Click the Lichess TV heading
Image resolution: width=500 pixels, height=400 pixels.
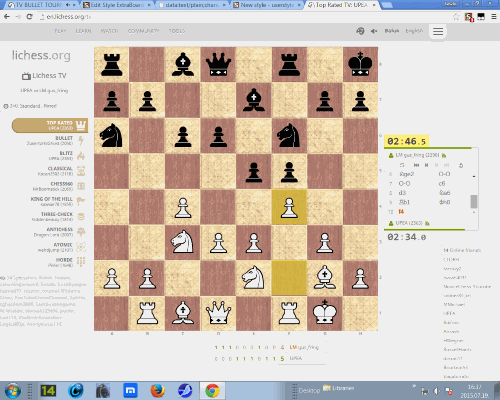[x=44, y=76]
